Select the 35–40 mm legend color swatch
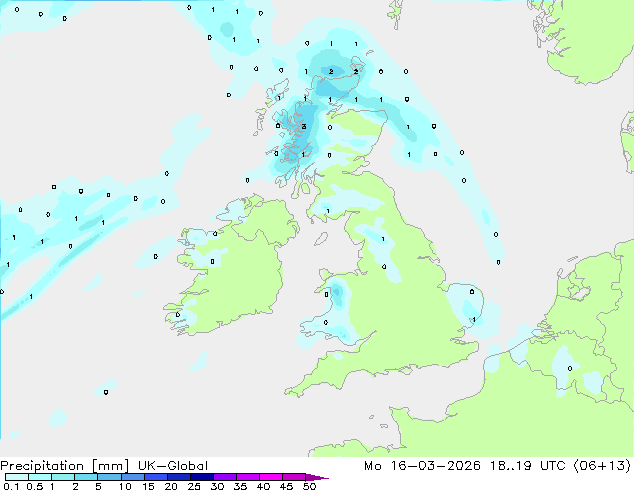 [247, 477]
